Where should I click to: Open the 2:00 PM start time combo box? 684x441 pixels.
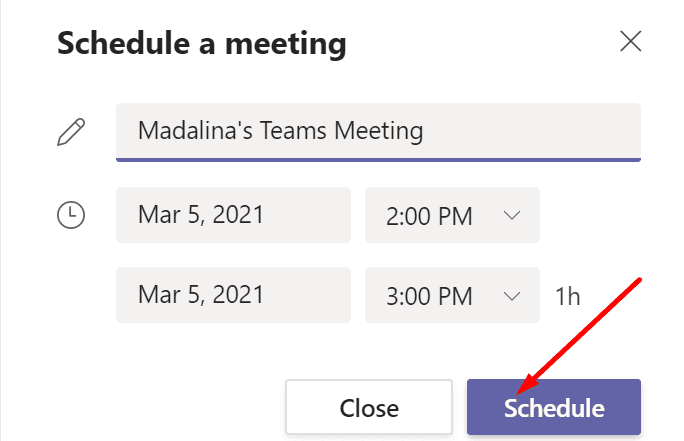[452, 215]
